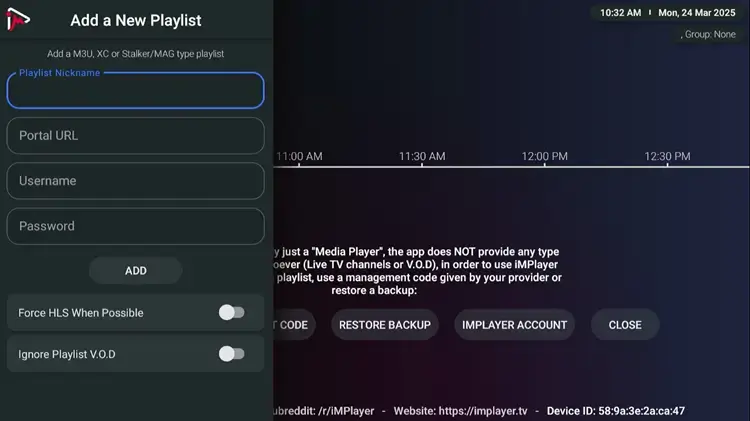Select the 11:30 AM timeline marker

tap(422, 156)
